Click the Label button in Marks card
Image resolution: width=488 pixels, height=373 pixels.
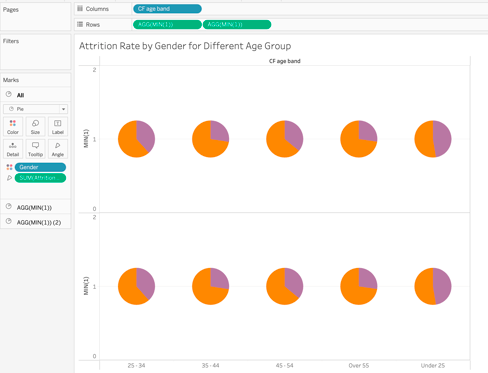pyautogui.click(x=58, y=127)
